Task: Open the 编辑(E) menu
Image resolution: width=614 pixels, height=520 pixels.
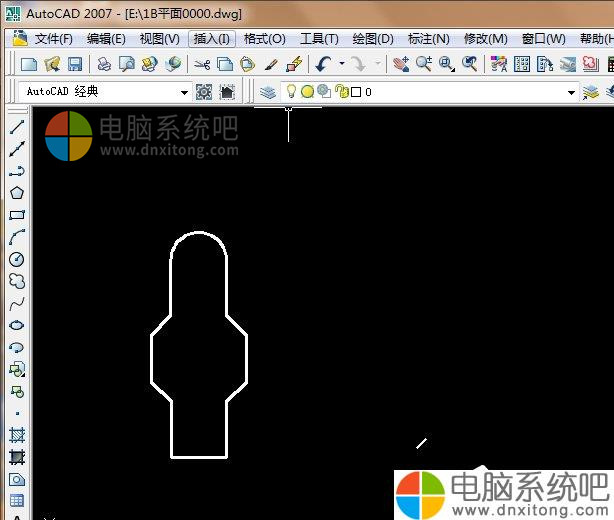Action: coord(106,39)
